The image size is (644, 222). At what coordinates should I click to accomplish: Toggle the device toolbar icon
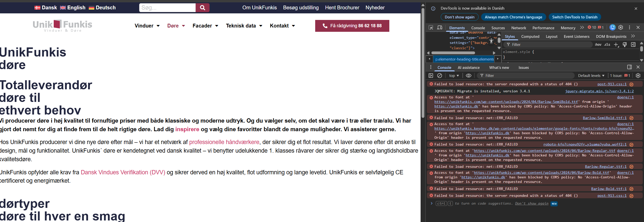pos(440,27)
